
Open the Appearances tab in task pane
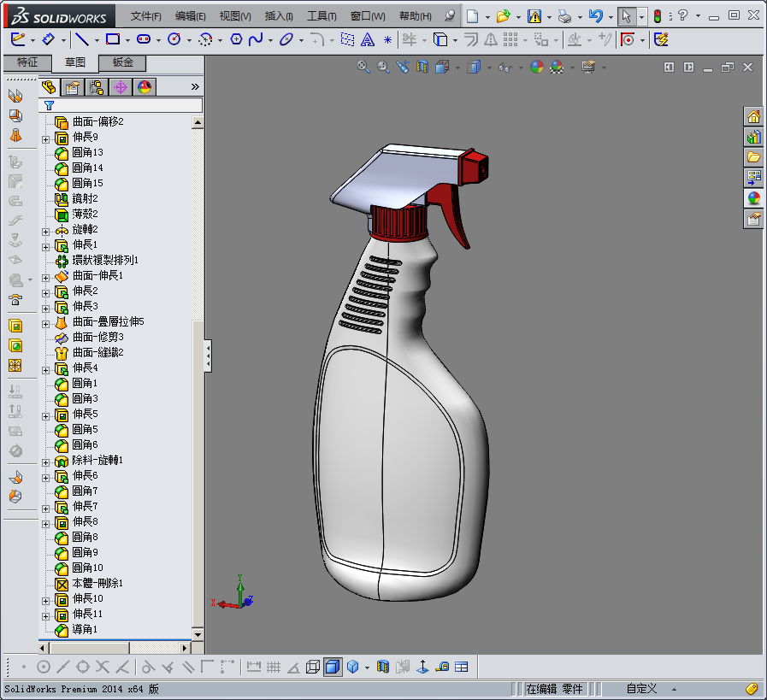click(753, 198)
